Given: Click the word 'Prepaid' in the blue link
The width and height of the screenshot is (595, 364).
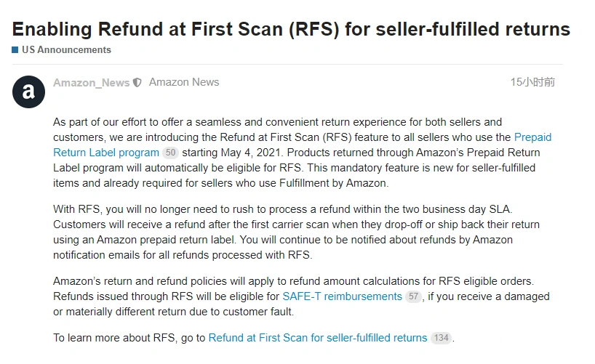Looking at the screenshot, I should click(532, 137).
